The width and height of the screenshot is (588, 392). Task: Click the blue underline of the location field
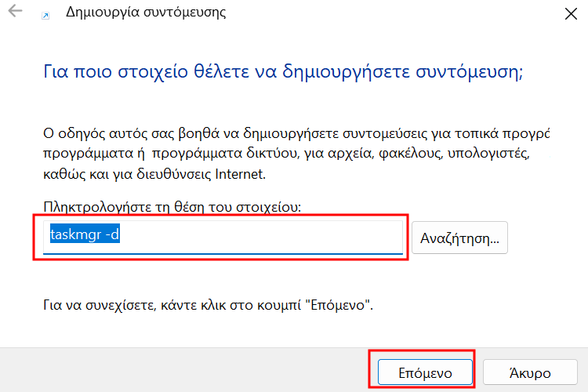(x=223, y=253)
